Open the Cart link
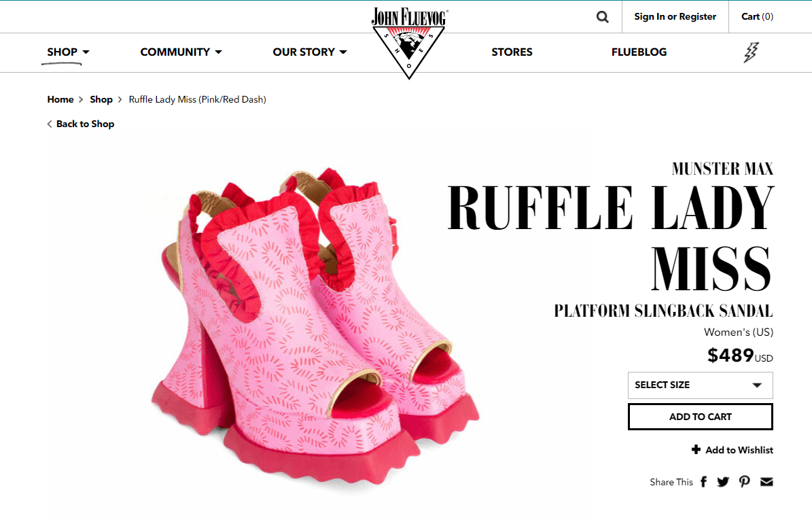The height and width of the screenshot is (520, 812). (757, 16)
